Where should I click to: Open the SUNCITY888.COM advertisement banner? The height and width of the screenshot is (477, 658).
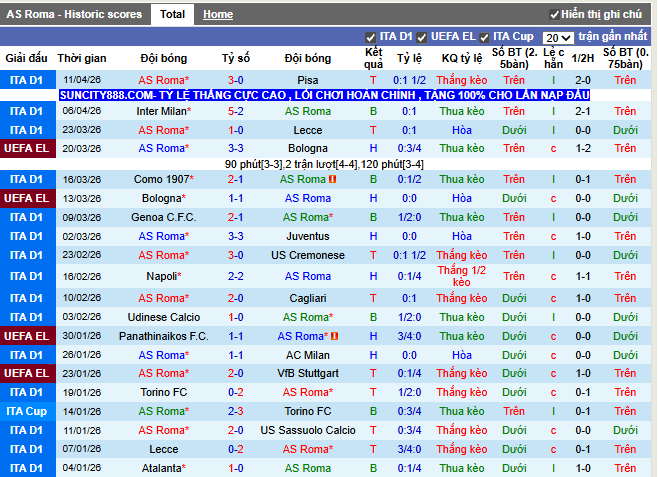(324, 95)
